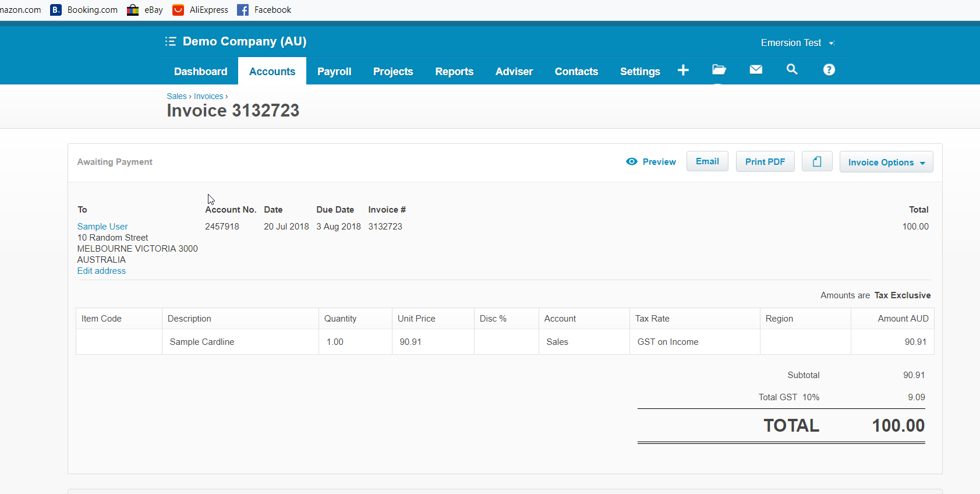The height and width of the screenshot is (494, 980).
Task: Click the plus quick-add icon
Action: (x=683, y=70)
